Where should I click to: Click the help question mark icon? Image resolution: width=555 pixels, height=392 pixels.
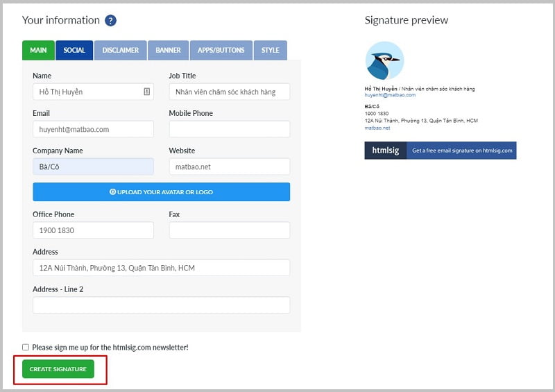110,21
